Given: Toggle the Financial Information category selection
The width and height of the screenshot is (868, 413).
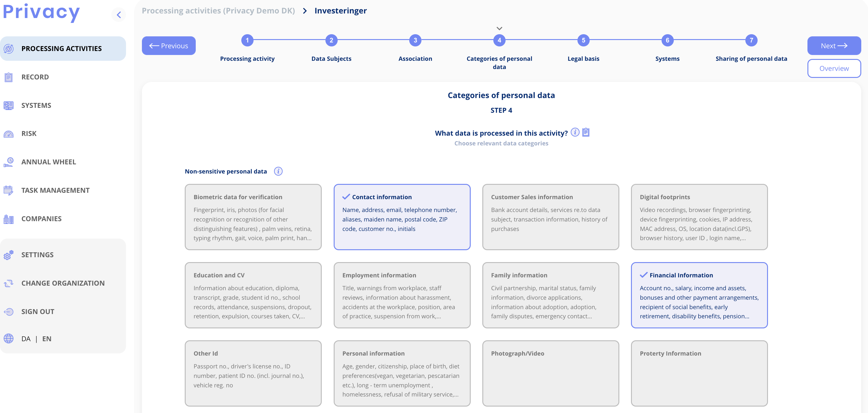Looking at the screenshot, I should pyautogui.click(x=700, y=296).
